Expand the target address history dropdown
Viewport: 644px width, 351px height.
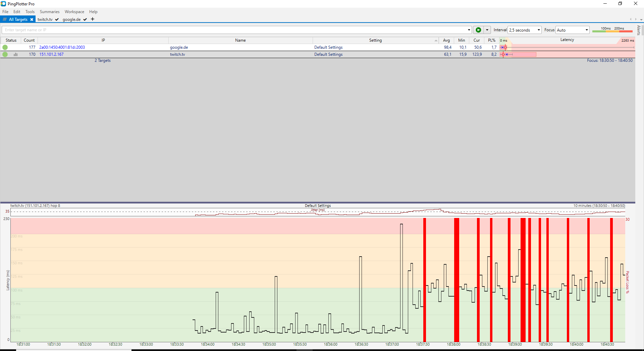469,30
